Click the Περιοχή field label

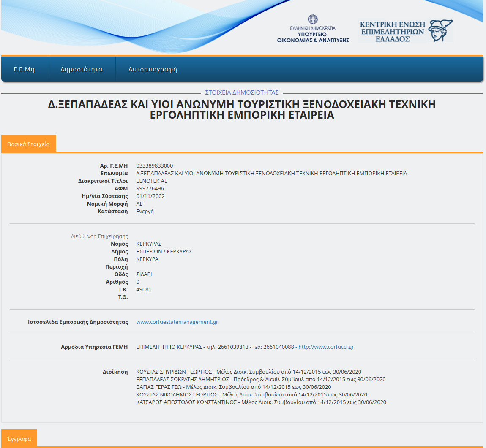click(x=117, y=266)
